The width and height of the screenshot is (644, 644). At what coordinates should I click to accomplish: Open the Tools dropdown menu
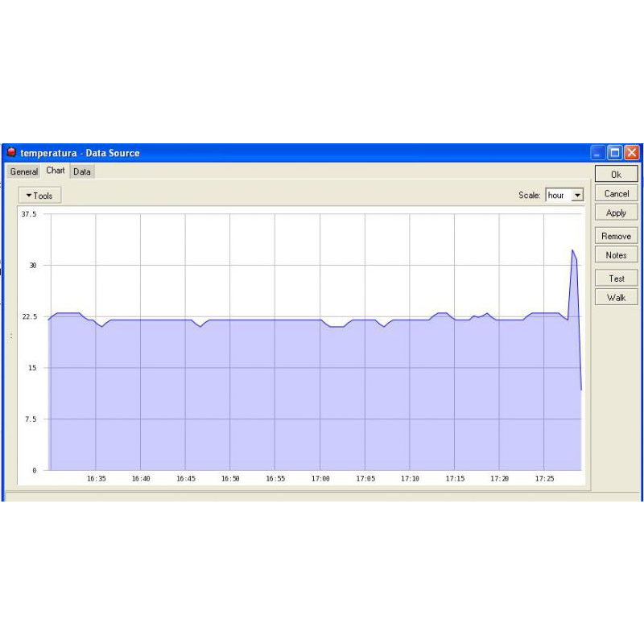(x=39, y=196)
